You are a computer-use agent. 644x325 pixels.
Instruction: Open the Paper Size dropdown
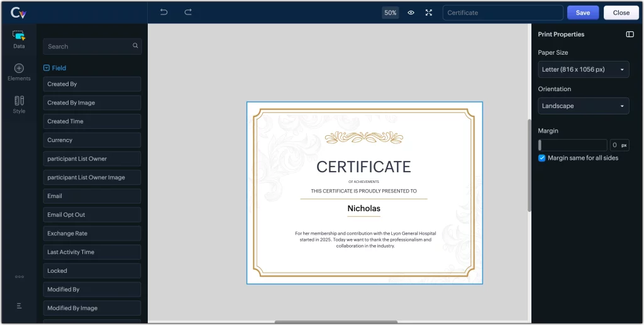click(583, 70)
